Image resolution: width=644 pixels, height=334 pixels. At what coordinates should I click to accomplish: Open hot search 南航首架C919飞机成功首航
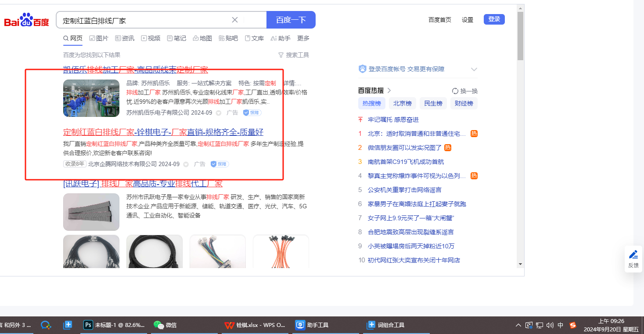coord(406,162)
